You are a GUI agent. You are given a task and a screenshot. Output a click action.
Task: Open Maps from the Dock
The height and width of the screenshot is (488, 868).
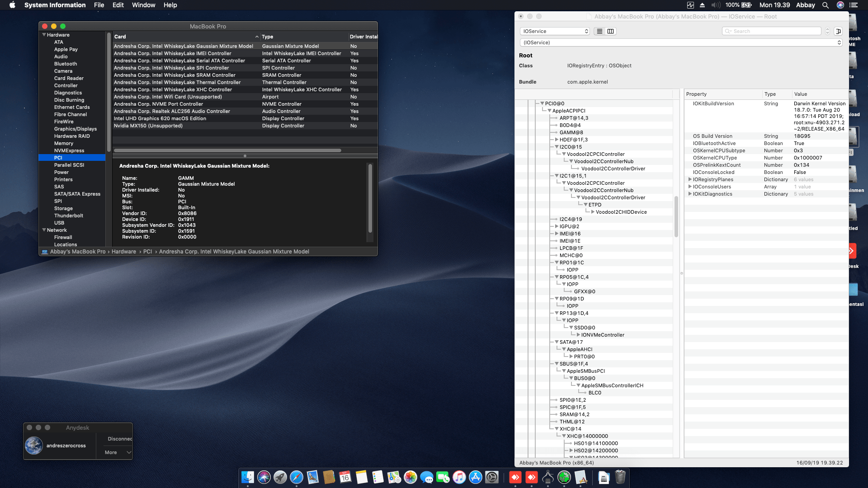click(393, 478)
